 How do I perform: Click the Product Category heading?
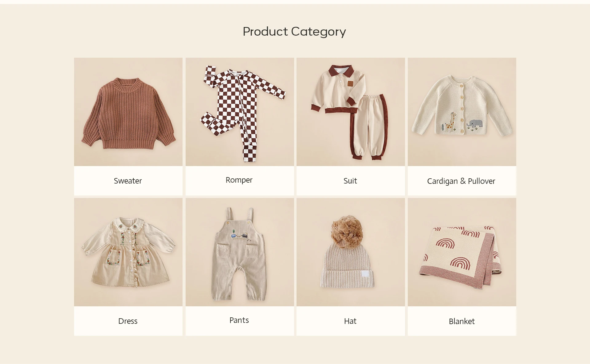pos(294,32)
